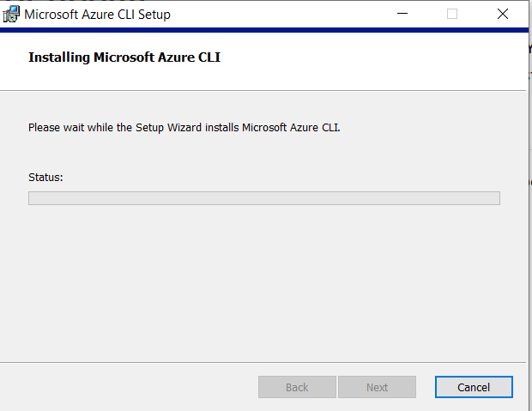Image resolution: width=532 pixels, height=411 pixels.
Task: Click the installer icon in the title bar
Action: coord(11,15)
